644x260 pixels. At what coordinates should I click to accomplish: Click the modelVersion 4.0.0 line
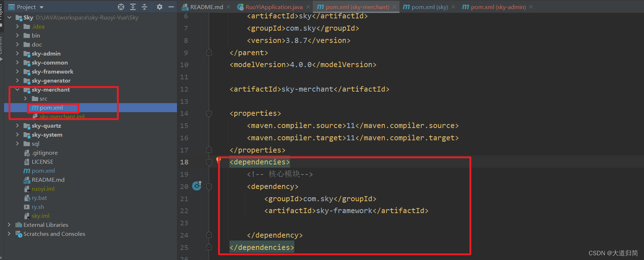point(303,65)
